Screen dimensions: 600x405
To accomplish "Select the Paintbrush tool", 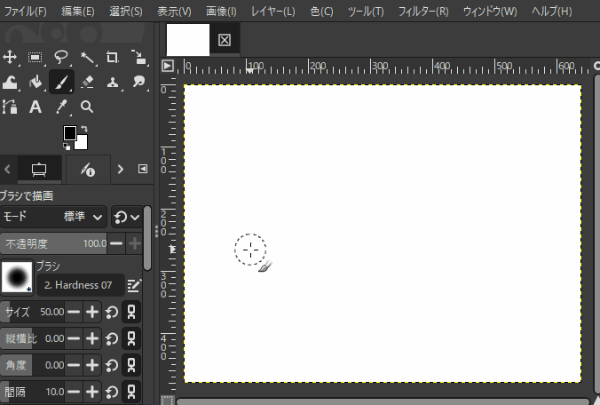I will [x=61, y=82].
